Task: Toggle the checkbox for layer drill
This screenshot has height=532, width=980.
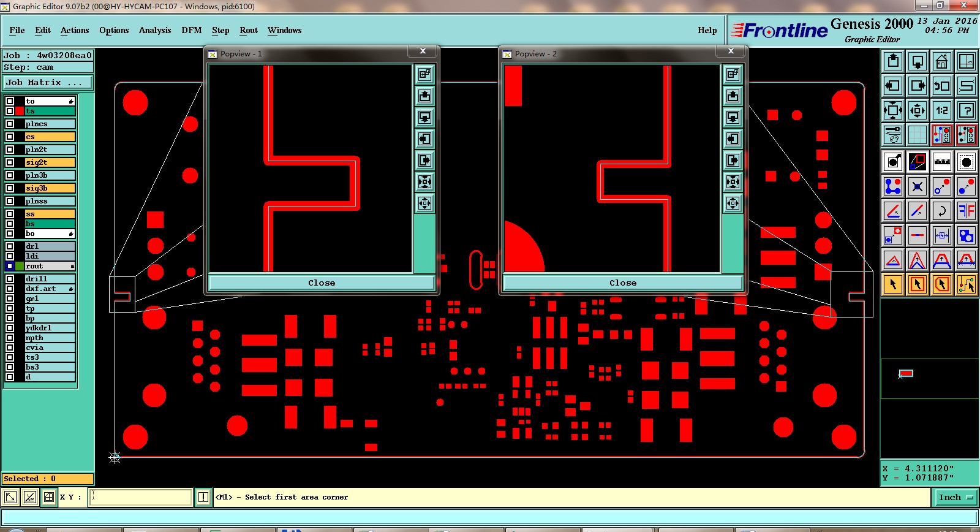Action: click(x=10, y=279)
